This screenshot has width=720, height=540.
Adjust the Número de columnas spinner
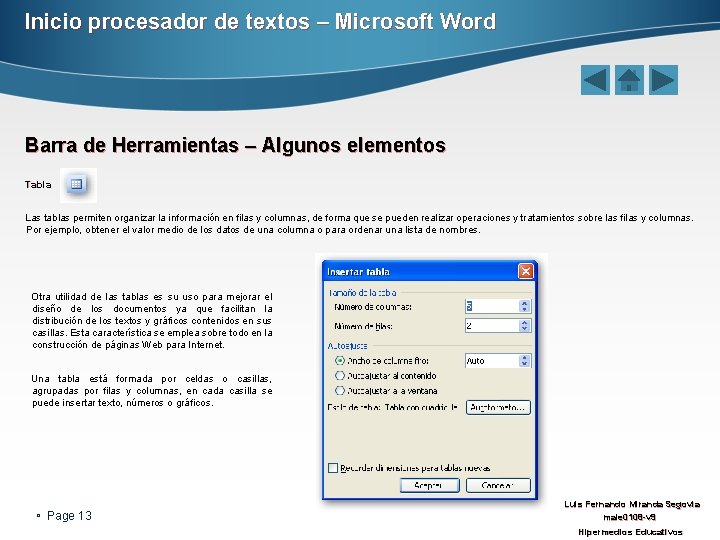point(525,306)
